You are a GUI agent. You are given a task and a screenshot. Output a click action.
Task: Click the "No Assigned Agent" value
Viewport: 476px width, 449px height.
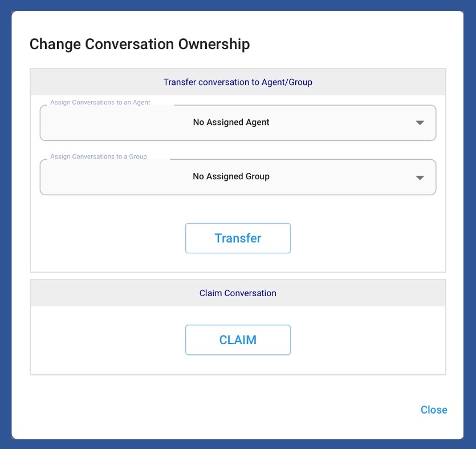(231, 123)
